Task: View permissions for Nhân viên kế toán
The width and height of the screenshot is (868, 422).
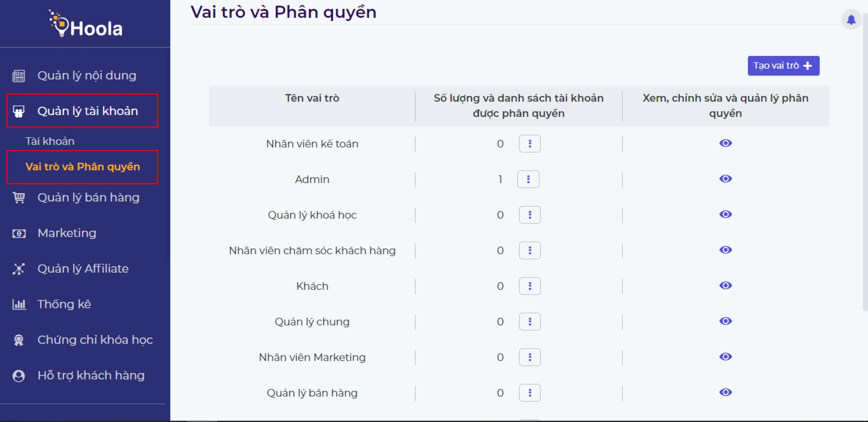Action: pos(725,143)
